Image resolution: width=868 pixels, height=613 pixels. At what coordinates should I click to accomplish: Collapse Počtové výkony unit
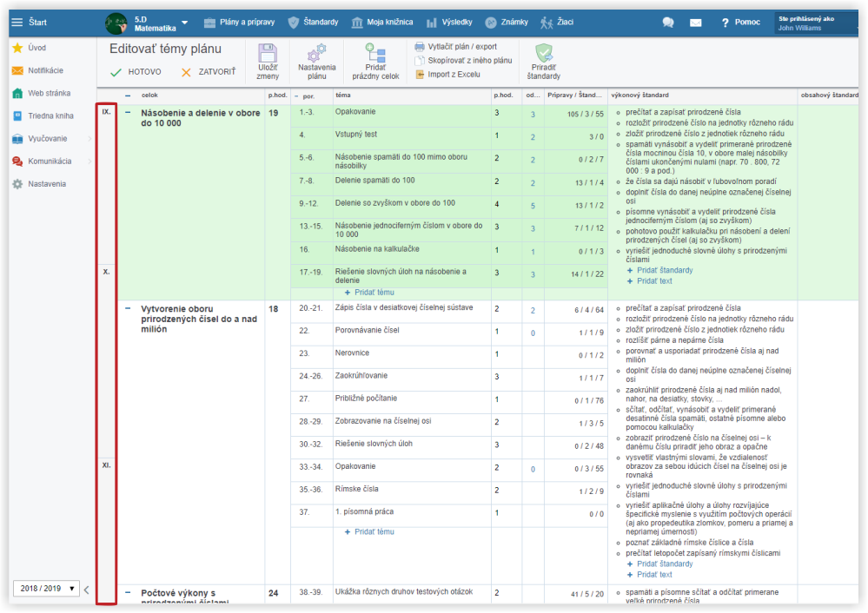pyautogui.click(x=128, y=592)
